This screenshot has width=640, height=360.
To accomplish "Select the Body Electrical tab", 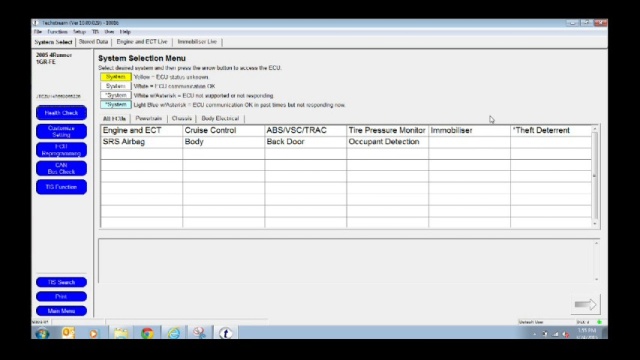I will point(220,118).
